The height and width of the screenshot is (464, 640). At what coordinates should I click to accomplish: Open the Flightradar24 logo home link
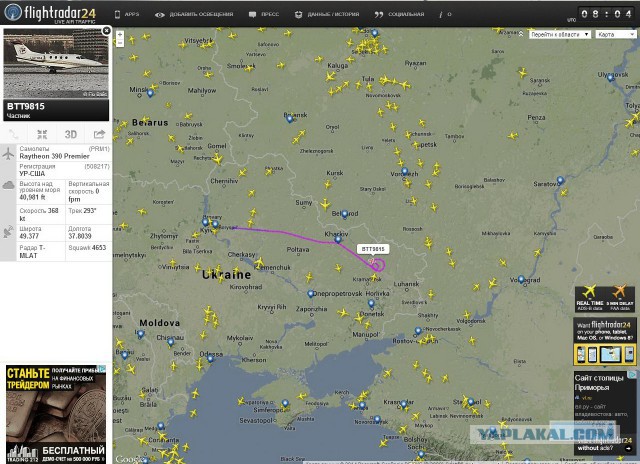(x=50, y=13)
